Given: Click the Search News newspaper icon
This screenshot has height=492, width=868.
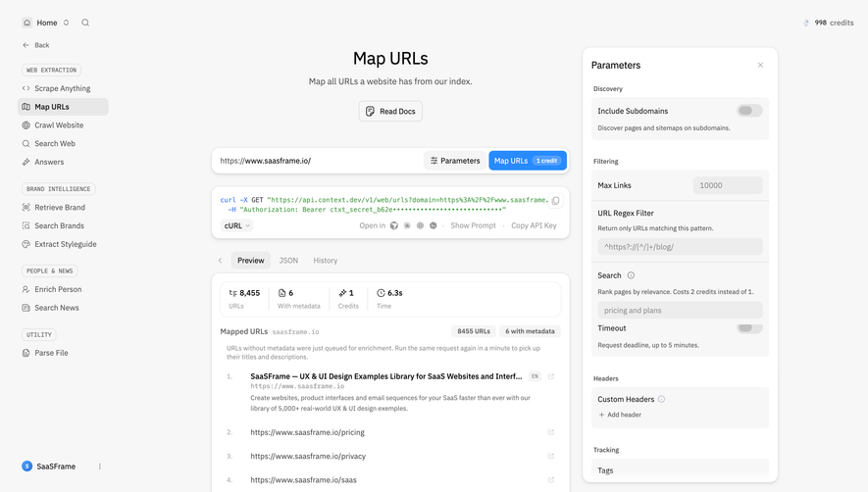Looking at the screenshot, I should point(26,308).
